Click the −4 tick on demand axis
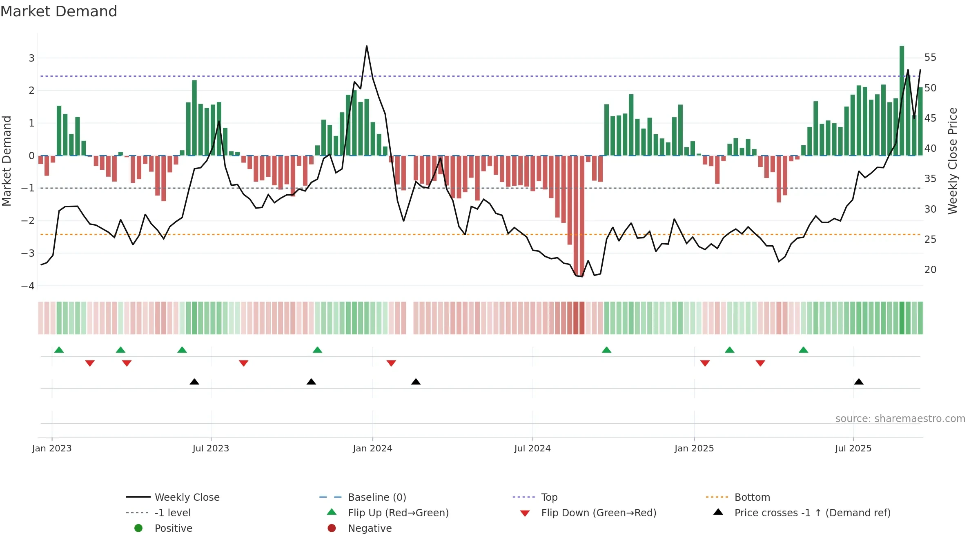 coord(28,286)
